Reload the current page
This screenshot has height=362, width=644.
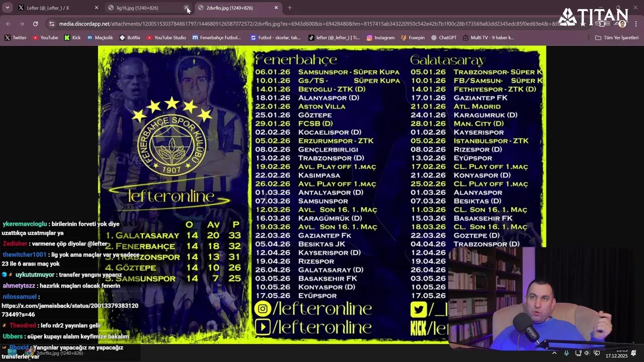35,24
